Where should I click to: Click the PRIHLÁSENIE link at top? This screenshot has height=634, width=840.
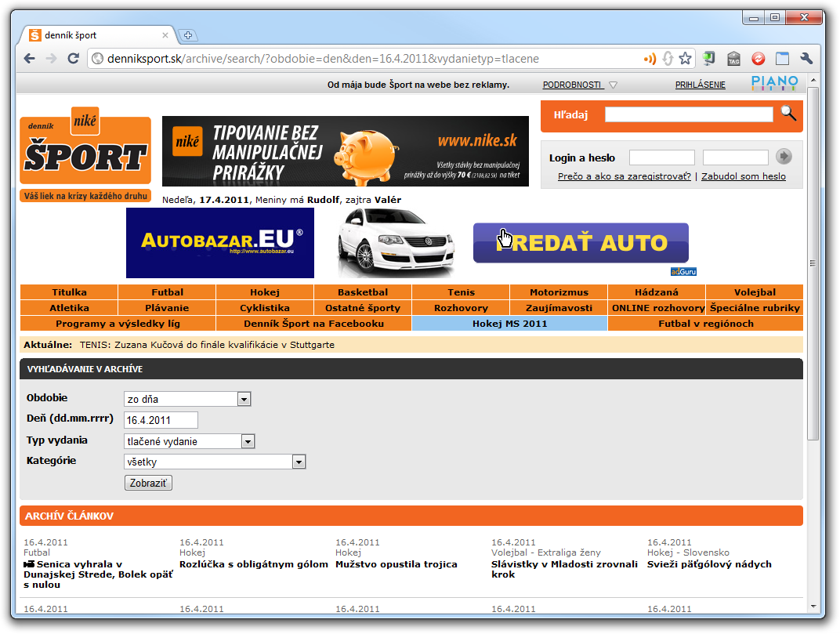(x=700, y=85)
